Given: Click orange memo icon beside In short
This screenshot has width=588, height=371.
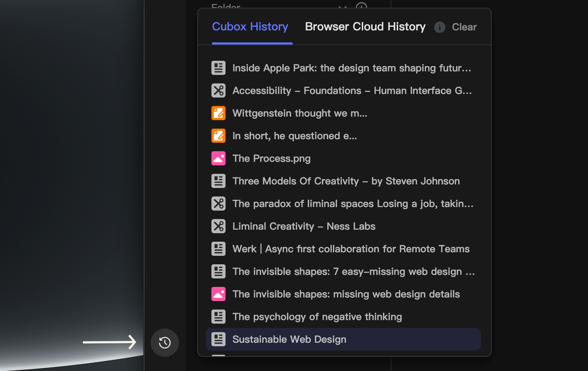Looking at the screenshot, I should [x=218, y=136].
